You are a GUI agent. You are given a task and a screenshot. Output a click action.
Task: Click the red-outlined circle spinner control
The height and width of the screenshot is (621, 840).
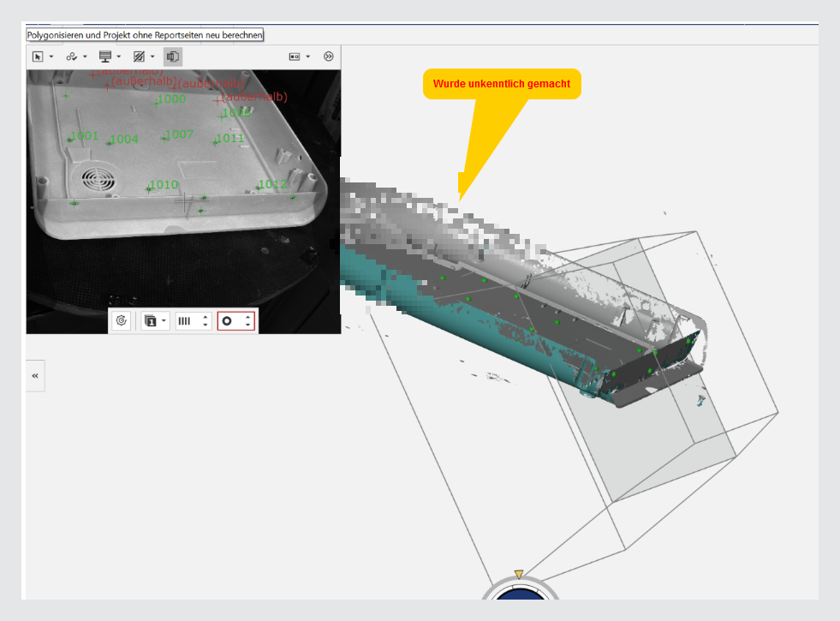coord(235,321)
